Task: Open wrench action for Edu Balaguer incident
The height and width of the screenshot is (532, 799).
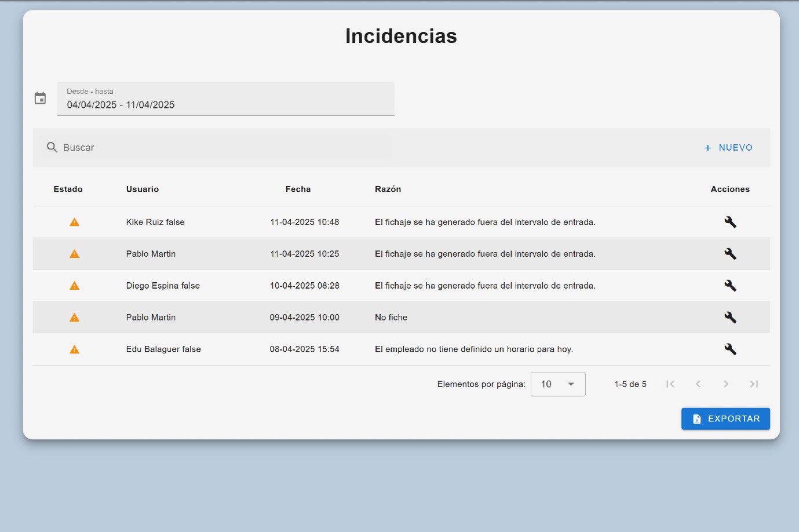Action: pos(730,349)
